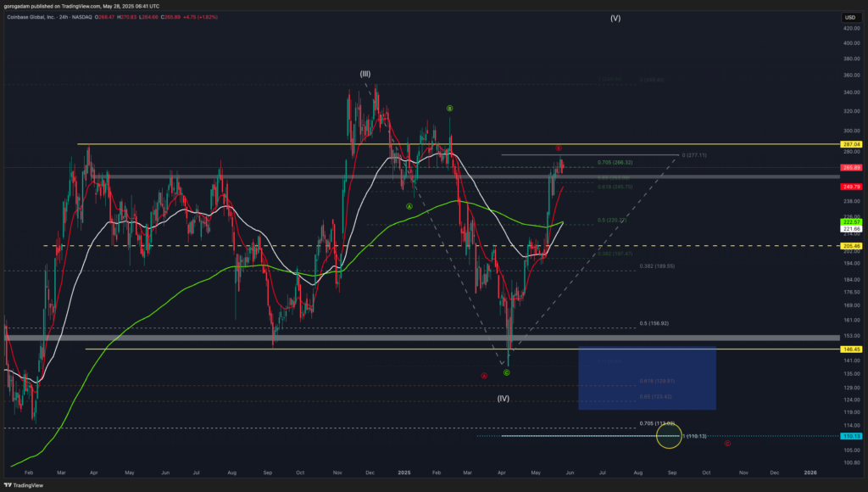
Task: Select the blue shaded rectangle zone
Action: tap(647, 377)
